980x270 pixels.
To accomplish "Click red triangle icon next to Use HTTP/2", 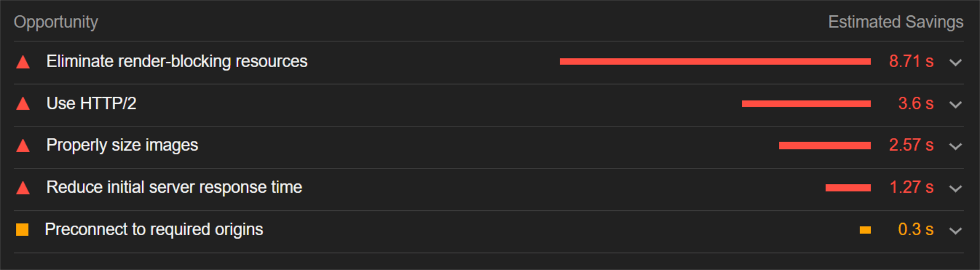I will coord(23,104).
